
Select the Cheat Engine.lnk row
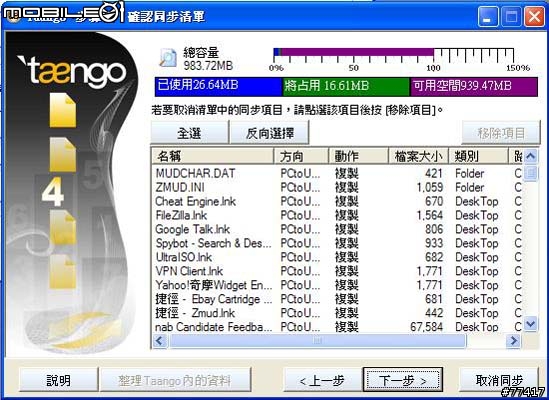[338, 201]
